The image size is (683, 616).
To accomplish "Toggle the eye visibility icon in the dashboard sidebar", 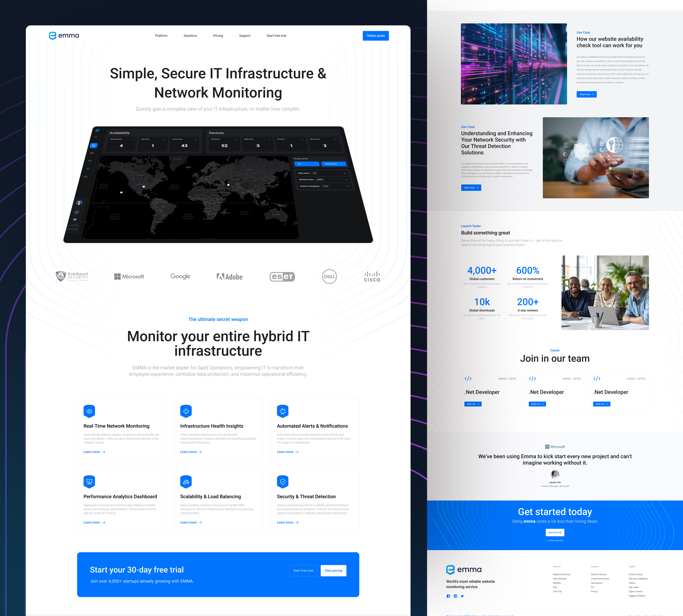I will click(x=90, y=161).
